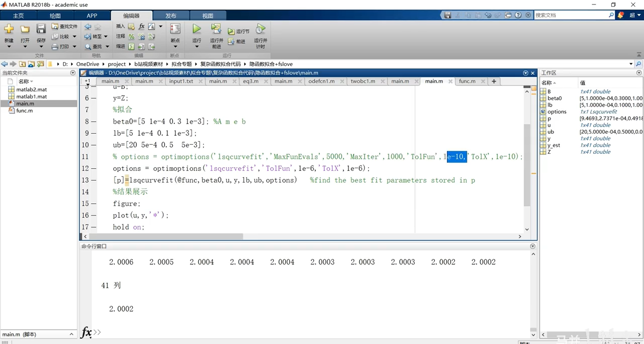Run the script with the green 运行 arrow
Viewport: 644px width, 344px height.
coord(197,29)
